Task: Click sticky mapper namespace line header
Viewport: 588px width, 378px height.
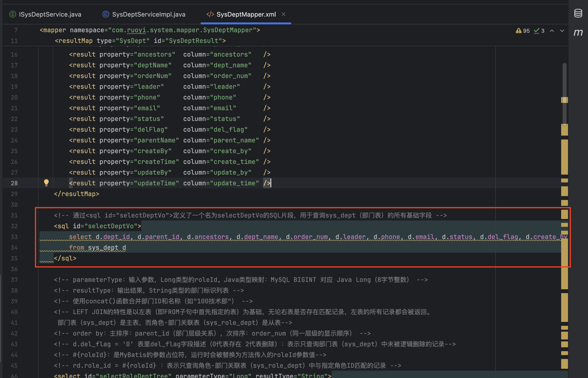Action: 150,30
